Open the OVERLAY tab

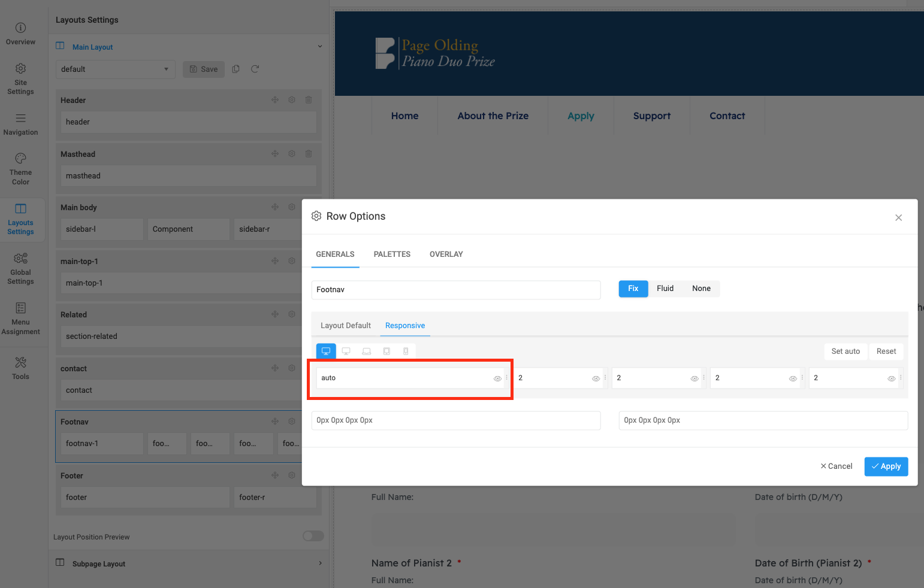click(446, 254)
